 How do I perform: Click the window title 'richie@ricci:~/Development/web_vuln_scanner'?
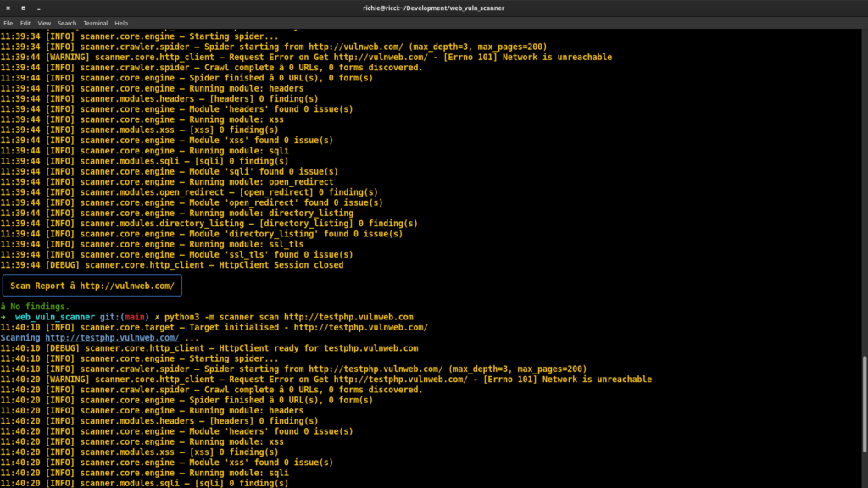click(433, 8)
